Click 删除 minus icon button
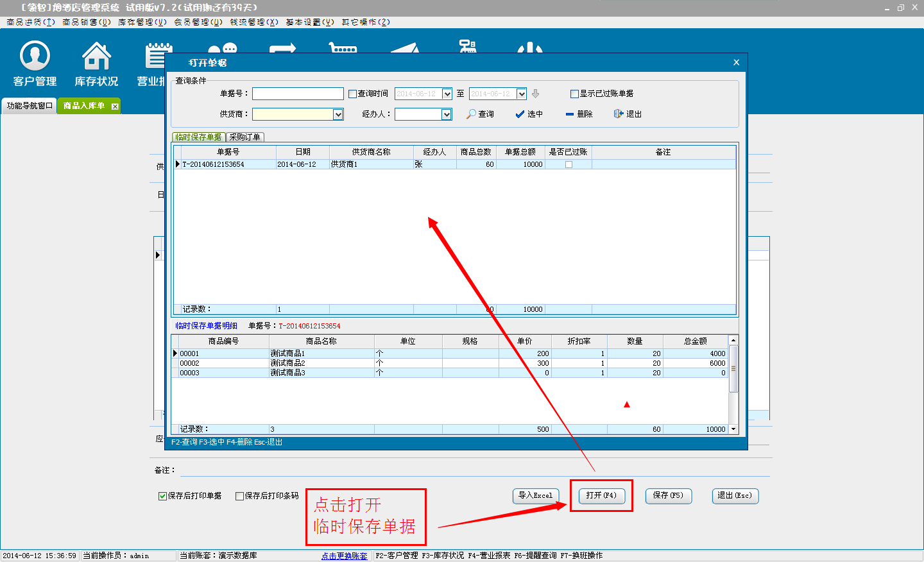 pyautogui.click(x=579, y=114)
